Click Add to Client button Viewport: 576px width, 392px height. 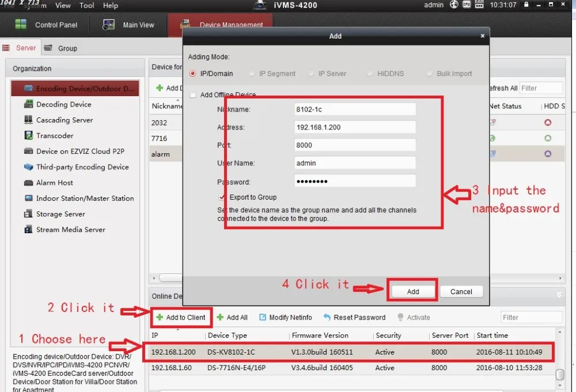pyautogui.click(x=181, y=317)
